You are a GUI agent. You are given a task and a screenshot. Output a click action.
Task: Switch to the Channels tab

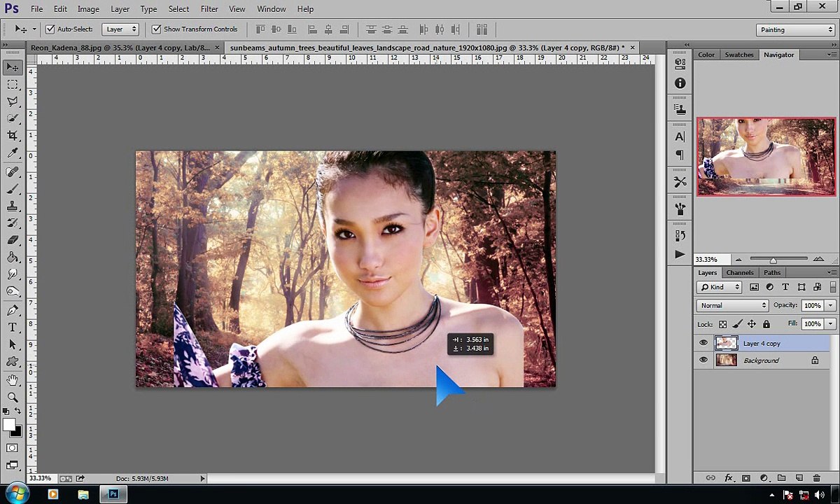click(740, 272)
